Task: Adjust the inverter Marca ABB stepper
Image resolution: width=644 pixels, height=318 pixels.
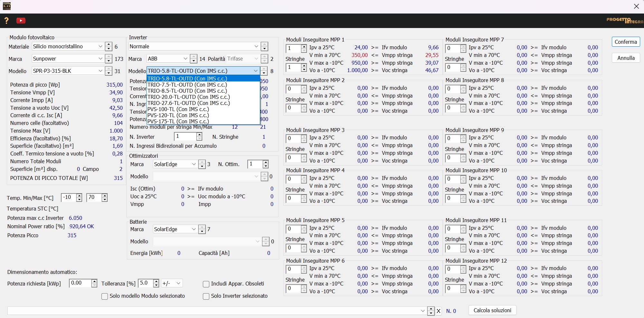Action: pyautogui.click(x=194, y=59)
